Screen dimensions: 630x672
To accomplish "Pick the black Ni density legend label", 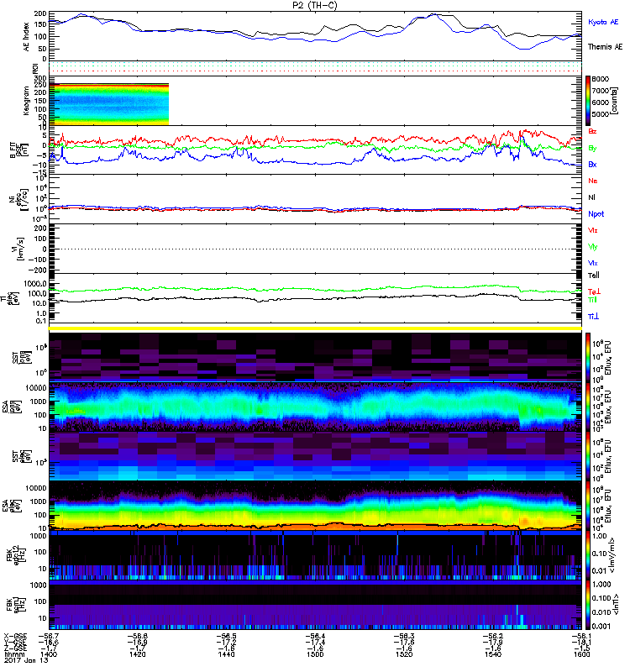I will click(592, 197).
